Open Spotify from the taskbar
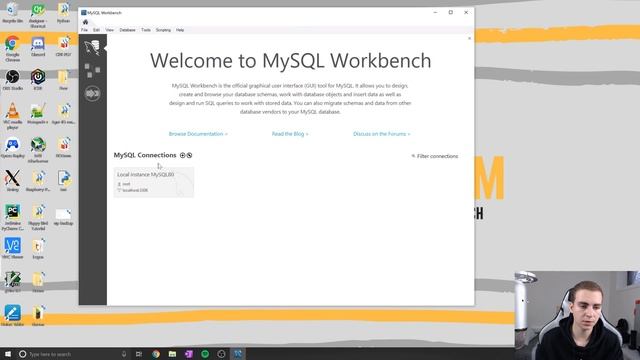Viewport: 640px width, 360px height. (205, 354)
